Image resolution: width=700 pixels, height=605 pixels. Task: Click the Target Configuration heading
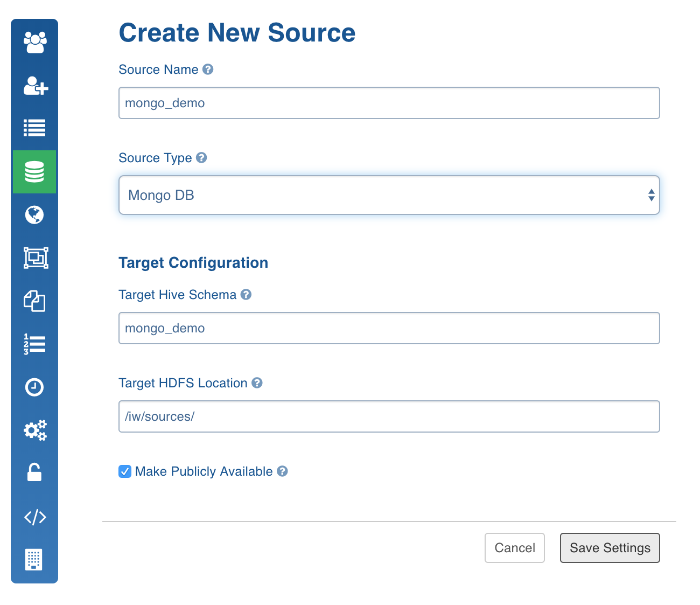[x=193, y=263]
